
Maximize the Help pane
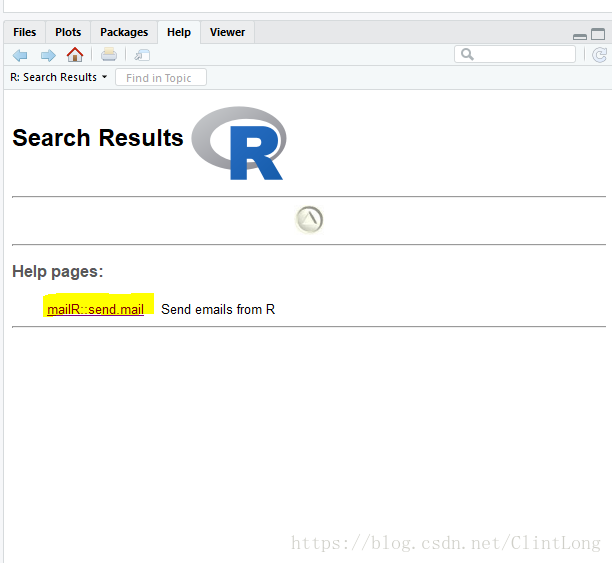click(598, 34)
